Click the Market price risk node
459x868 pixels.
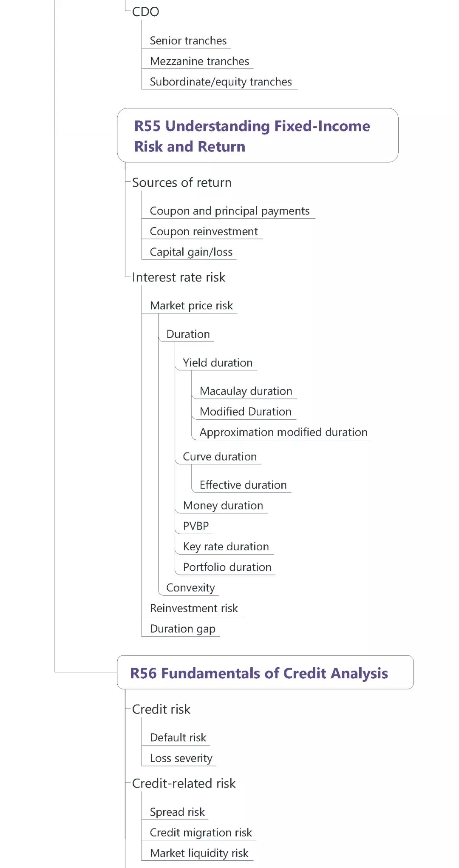(191, 306)
